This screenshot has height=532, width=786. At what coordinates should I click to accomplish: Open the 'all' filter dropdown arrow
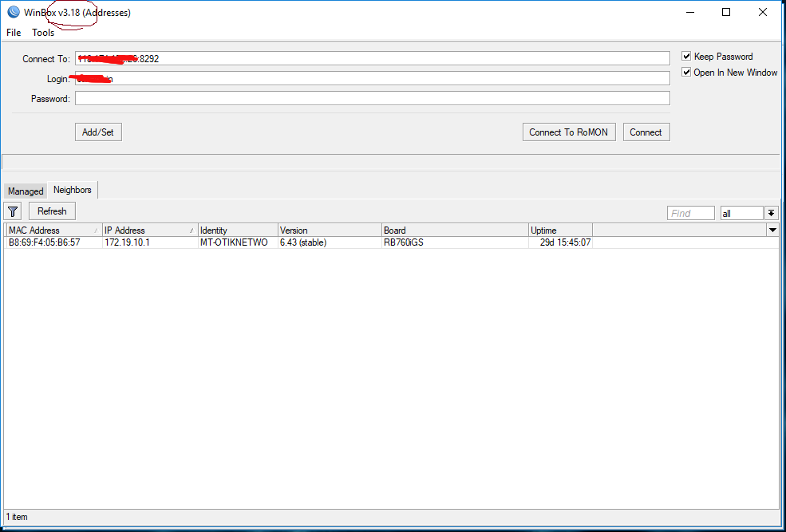point(772,214)
